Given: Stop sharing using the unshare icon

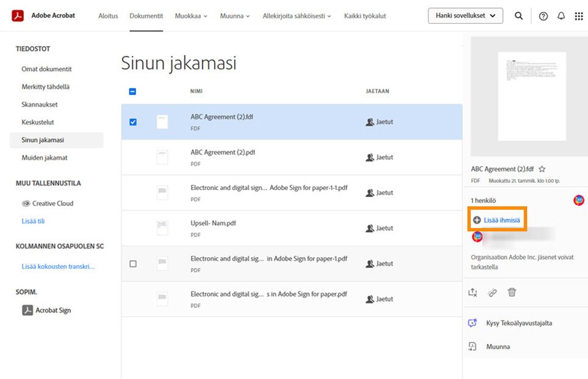Looking at the screenshot, I should click(471, 292).
